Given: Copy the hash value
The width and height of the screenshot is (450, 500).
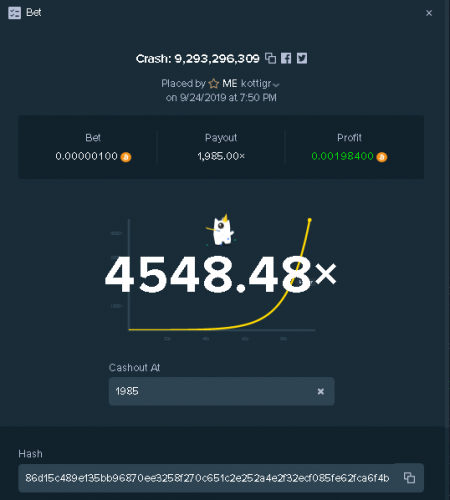Looking at the screenshot, I should tap(409, 478).
